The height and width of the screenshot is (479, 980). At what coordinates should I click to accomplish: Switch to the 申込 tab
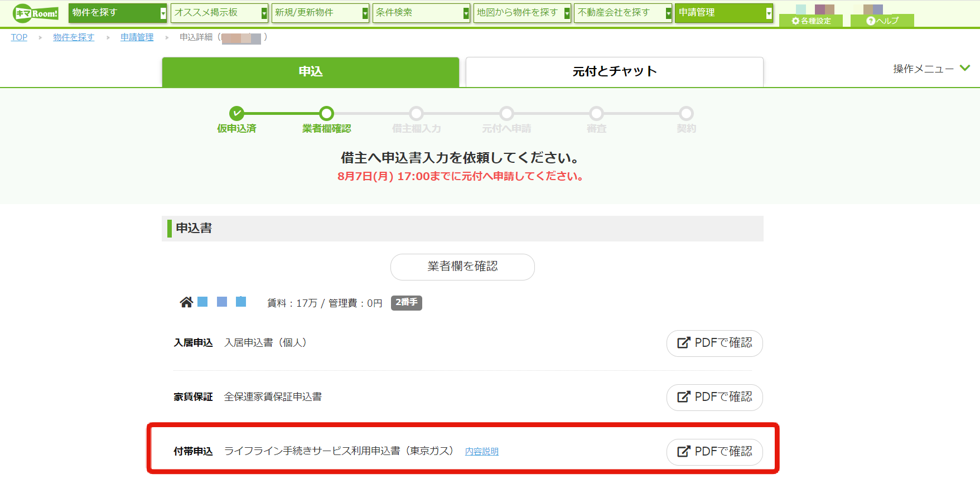click(x=311, y=72)
